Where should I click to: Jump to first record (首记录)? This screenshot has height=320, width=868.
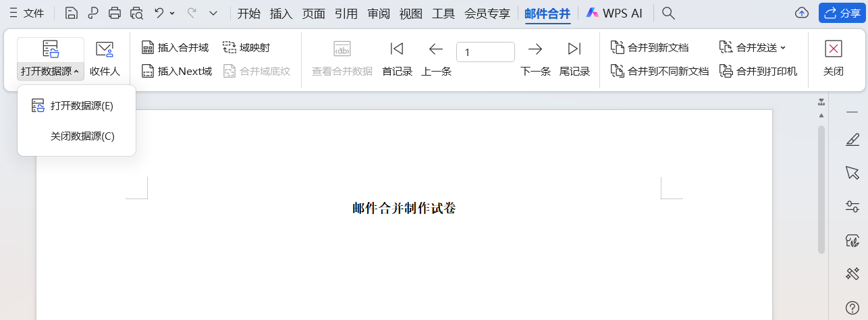(x=397, y=58)
